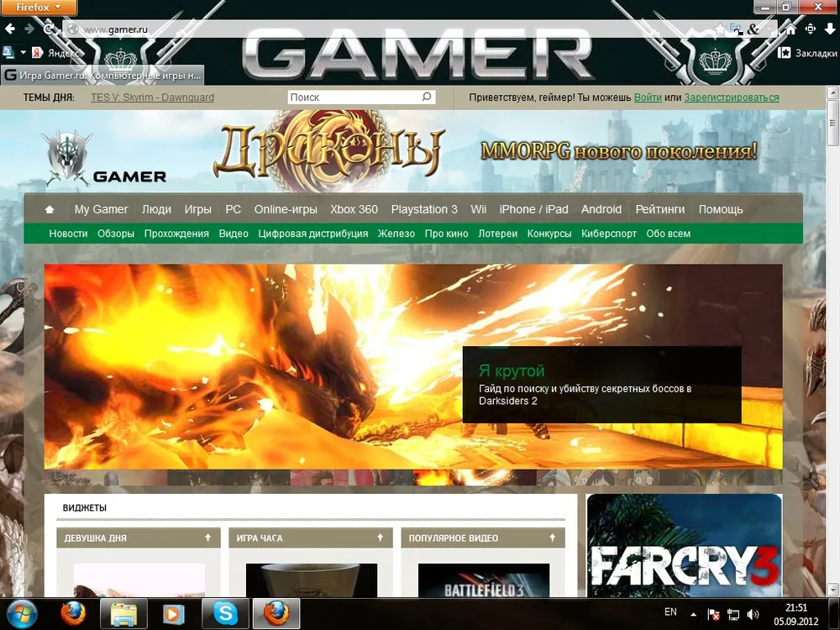Open My Gamer menu item
The height and width of the screenshot is (630, 840).
[102, 209]
